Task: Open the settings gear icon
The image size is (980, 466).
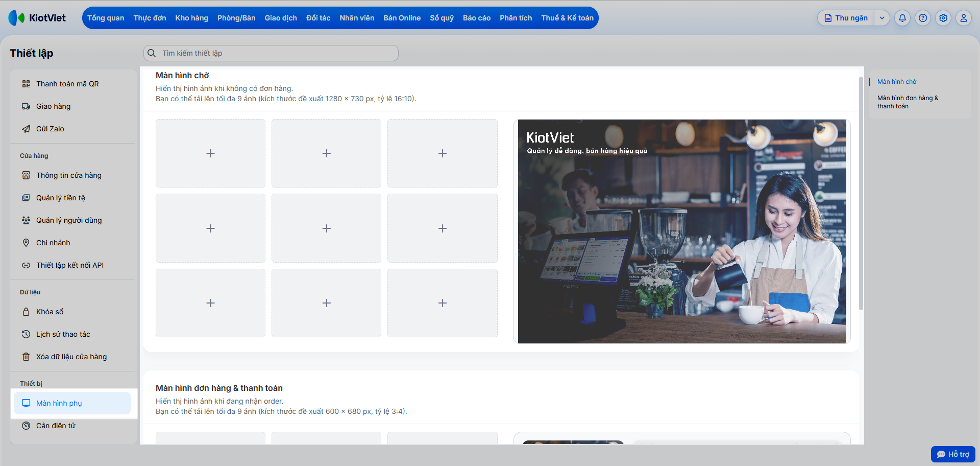Action: 943,18
